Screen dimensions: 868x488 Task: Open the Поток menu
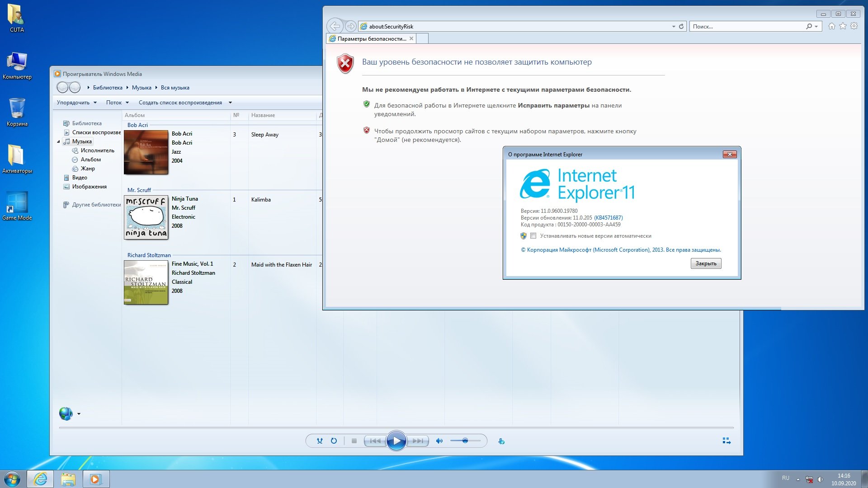click(118, 103)
